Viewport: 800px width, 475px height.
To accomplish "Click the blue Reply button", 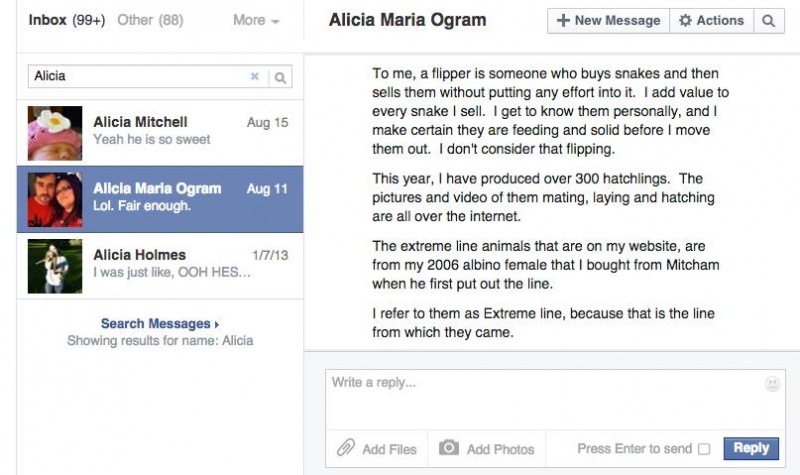I will pos(751,448).
